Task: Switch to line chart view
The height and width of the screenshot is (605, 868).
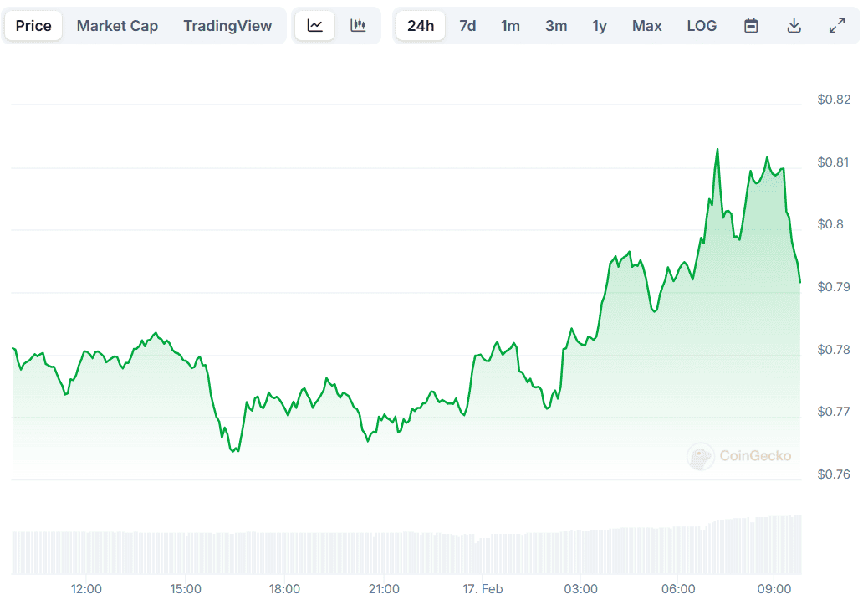Action: (315, 26)
